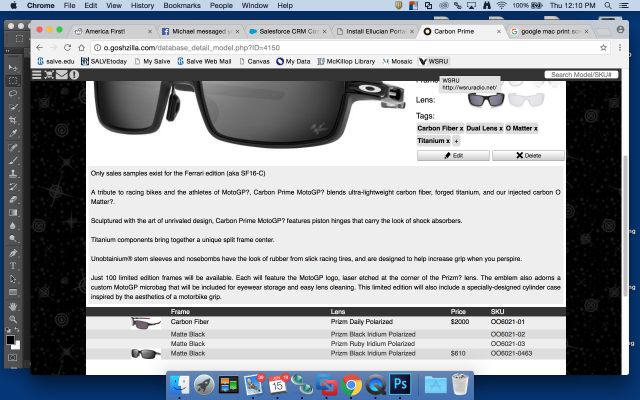This screenshot has width=640, height=400.
Task: Select Photoshop's Dodge tool
Action: [x=13, y=239]
